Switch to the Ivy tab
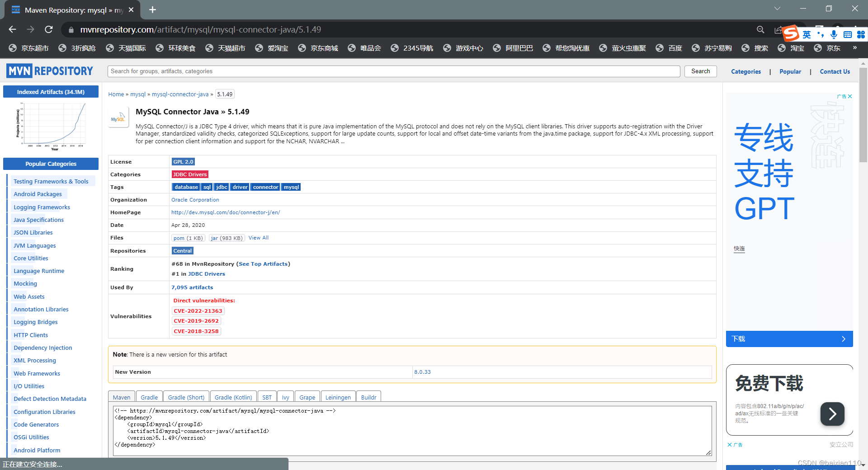The width and height of the screenshot is (868, 470). point(286,397)
